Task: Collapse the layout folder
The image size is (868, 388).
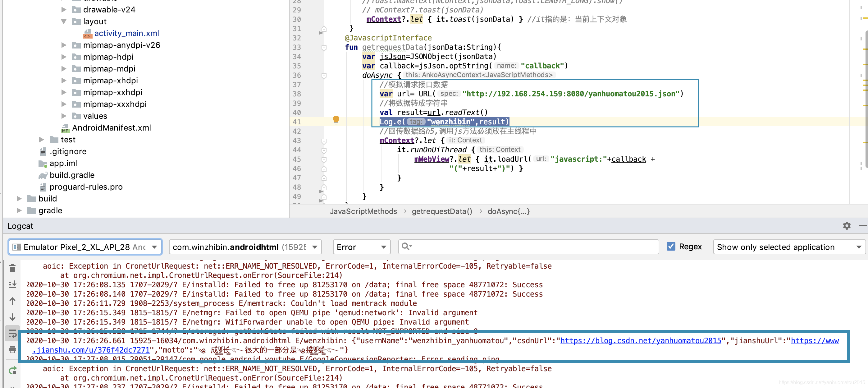Action: pos(64,21)
